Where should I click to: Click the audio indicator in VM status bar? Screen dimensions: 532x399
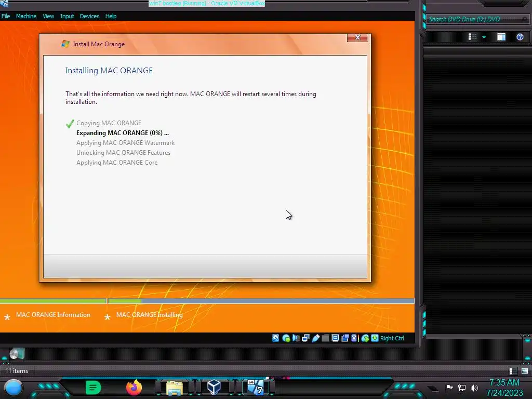pos(296,338)
